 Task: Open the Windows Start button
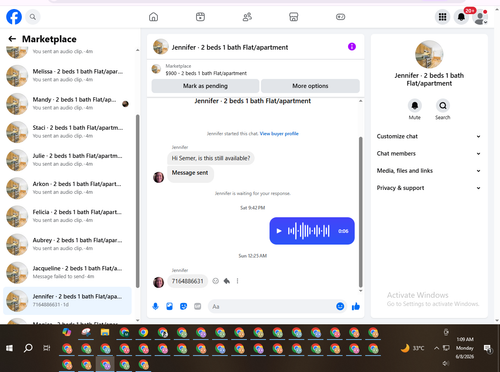pos(9,348)
